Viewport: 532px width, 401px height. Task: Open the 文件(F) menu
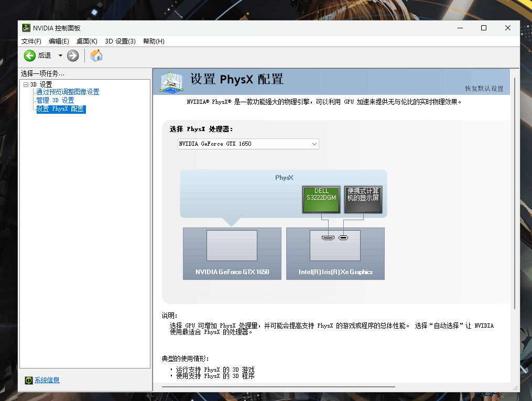[x=31, y=41]
